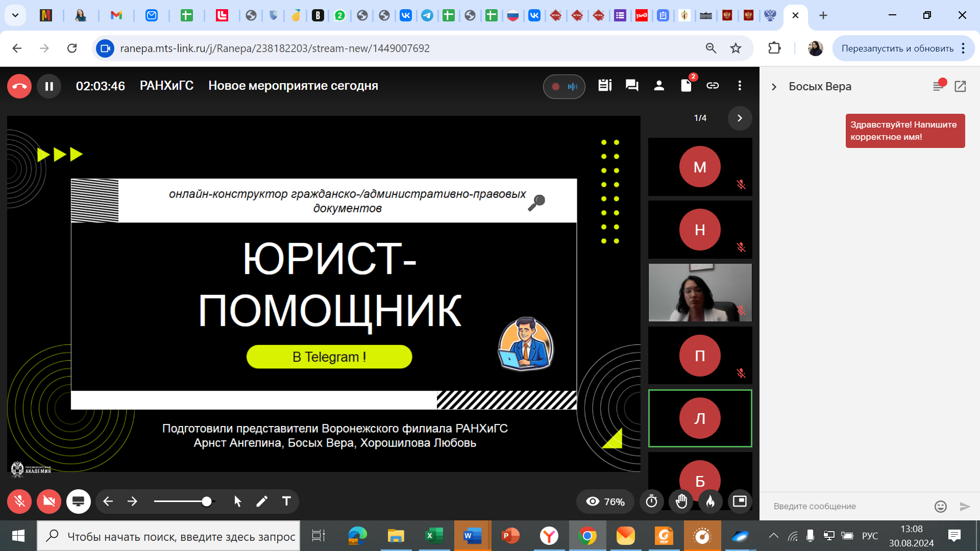The width and height of the screenshot is (980, 551).
Task: Close the current active tab
Action: [x=795, y=15]
